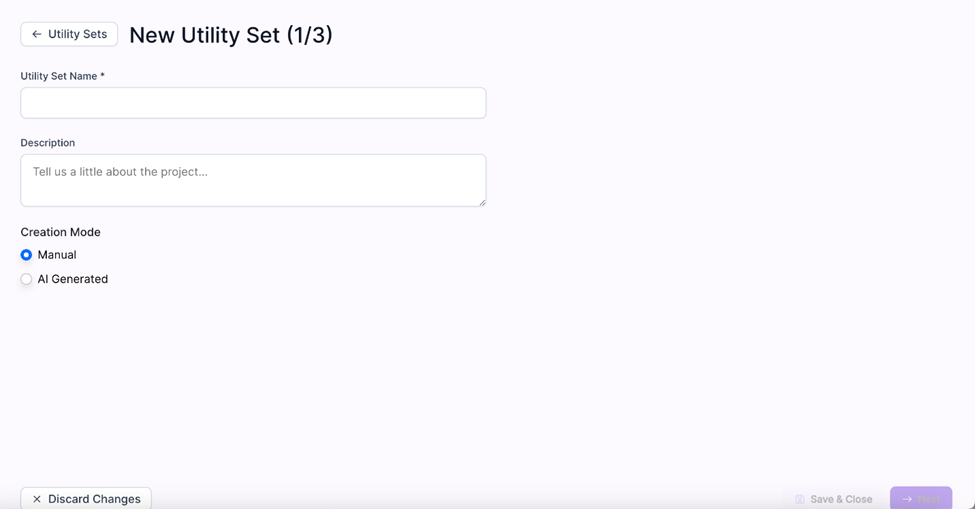975x509 pixels.
Task: Click the New Utility Set (1/3) title
Action: 231,35
